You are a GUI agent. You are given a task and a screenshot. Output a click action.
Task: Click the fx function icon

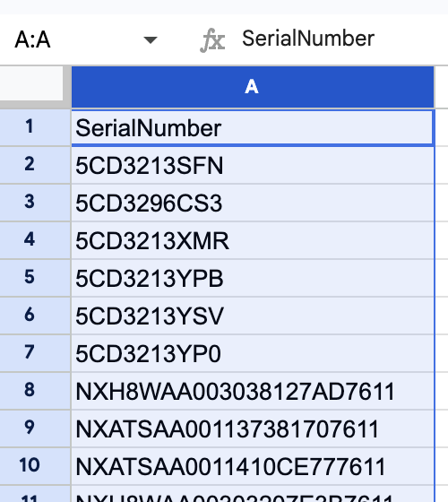(212, 40)
